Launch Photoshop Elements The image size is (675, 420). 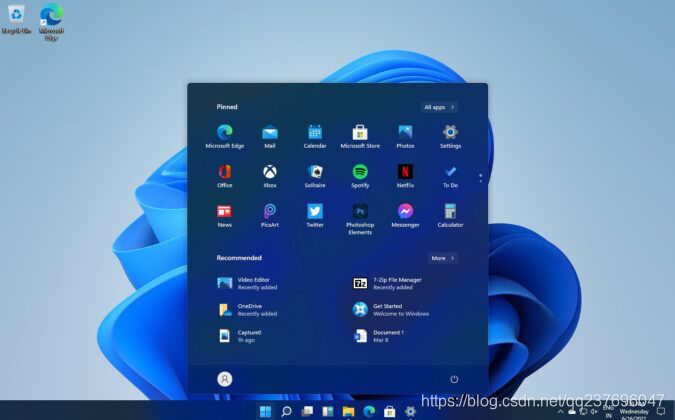(x=360, y=219)
